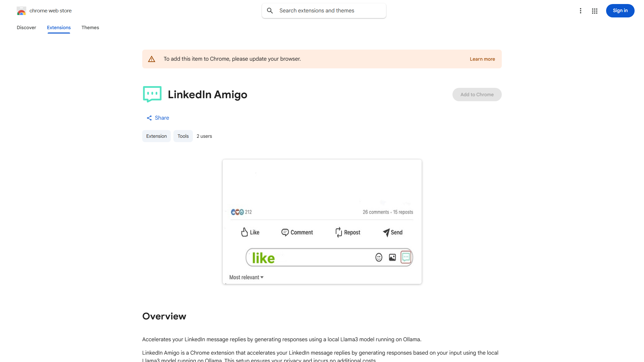The image size is (644, 362).
Task: Click the Repost icon in the preview
Action: [338, 232]
